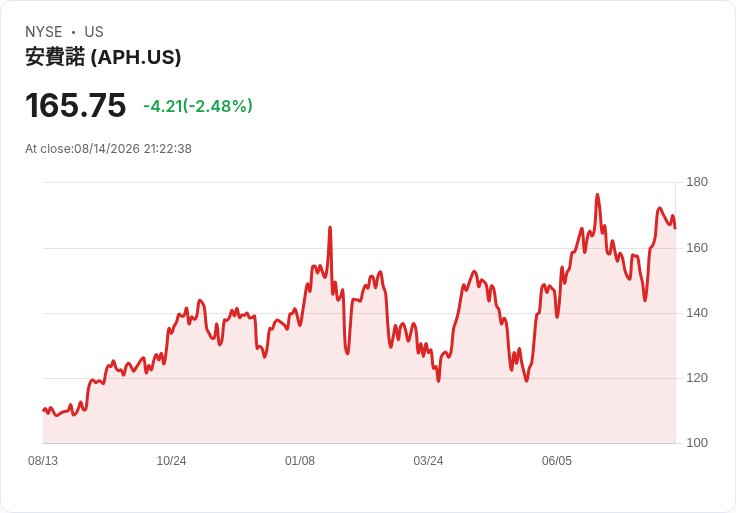Image resolution: width=736 pixels, height=513 pixels.
Task: Click the 160 y-axis label
Action: [x=697, y=248]
